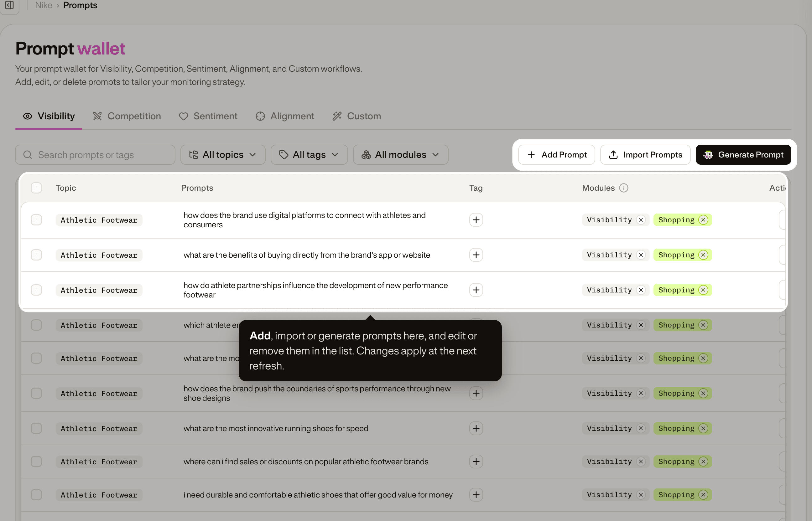Viewport: 812px width, 521px height.
Task: Focus the Search prompts or tags field
Action: pyautogui.click(x=95, y=155)
